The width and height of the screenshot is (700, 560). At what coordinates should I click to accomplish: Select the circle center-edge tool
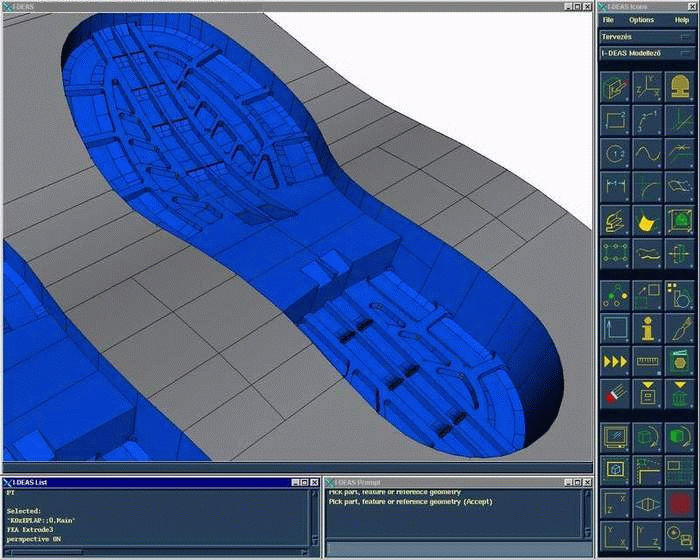615,154
